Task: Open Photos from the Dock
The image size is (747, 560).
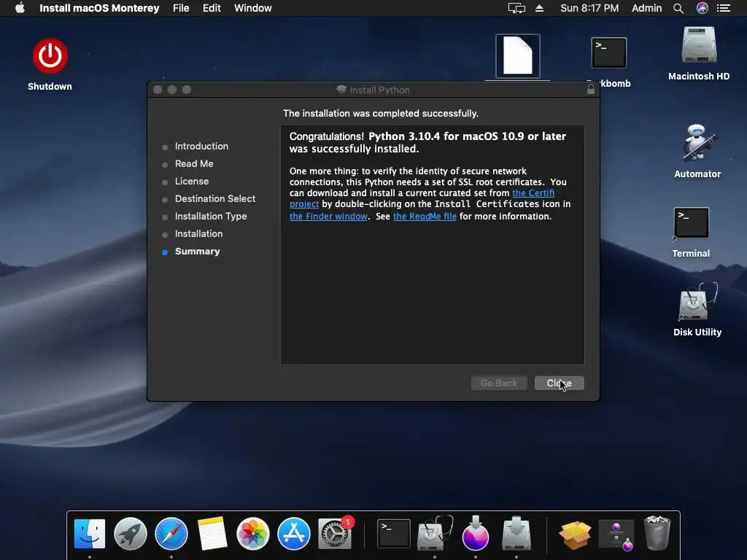Action: click(x=253, y=534)
